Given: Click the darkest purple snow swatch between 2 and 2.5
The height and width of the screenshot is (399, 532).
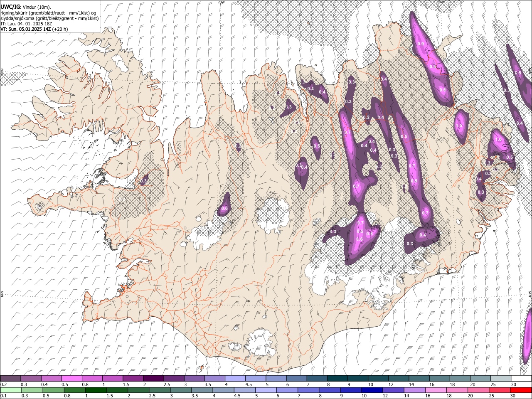Looking at the screenshot, I should [153, 379].
